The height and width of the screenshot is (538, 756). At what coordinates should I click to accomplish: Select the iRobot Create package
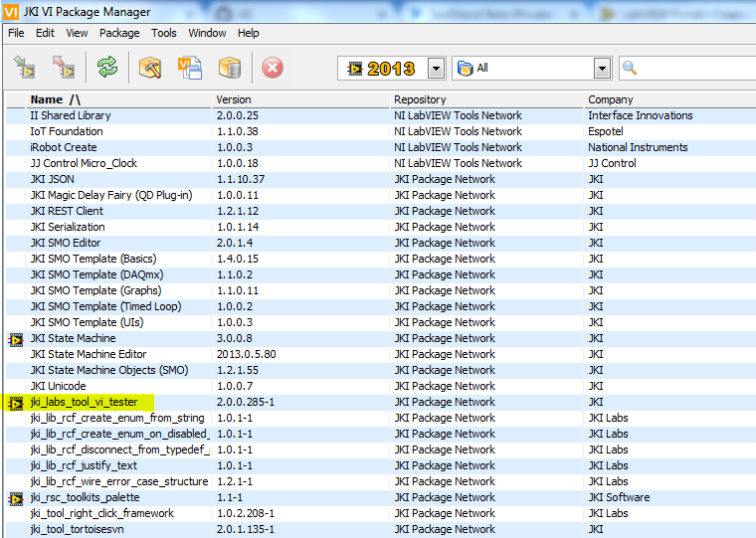[64, 147]
